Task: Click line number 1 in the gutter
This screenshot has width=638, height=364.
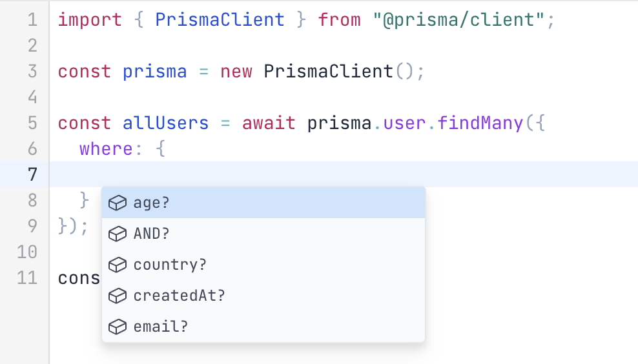Action: click(32, 20)
